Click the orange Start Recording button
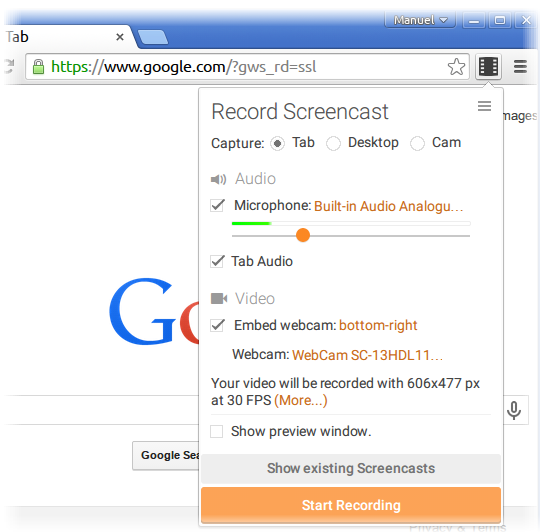542x532 pixels. (351, 505)
